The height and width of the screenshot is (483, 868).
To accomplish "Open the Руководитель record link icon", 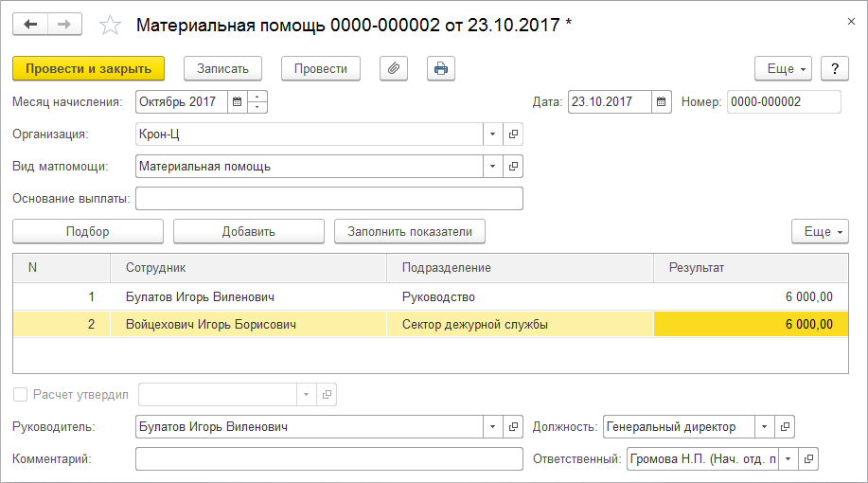I will coord(513,427).
